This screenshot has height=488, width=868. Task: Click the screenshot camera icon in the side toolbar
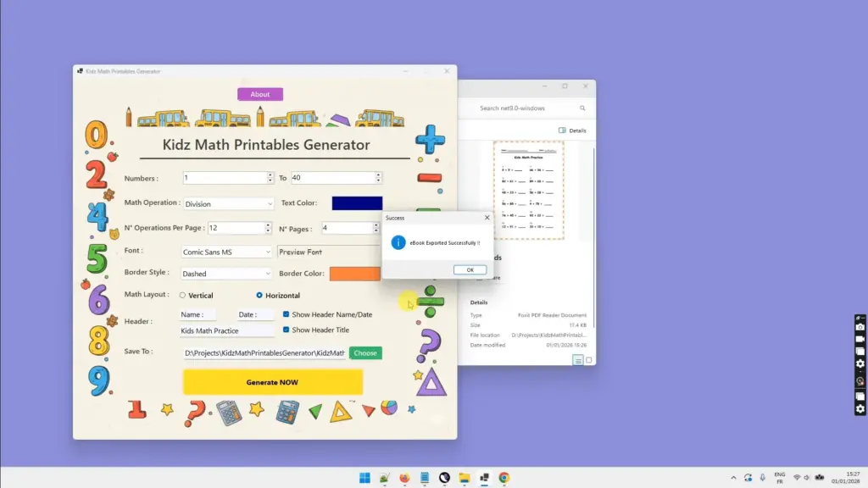860,326
